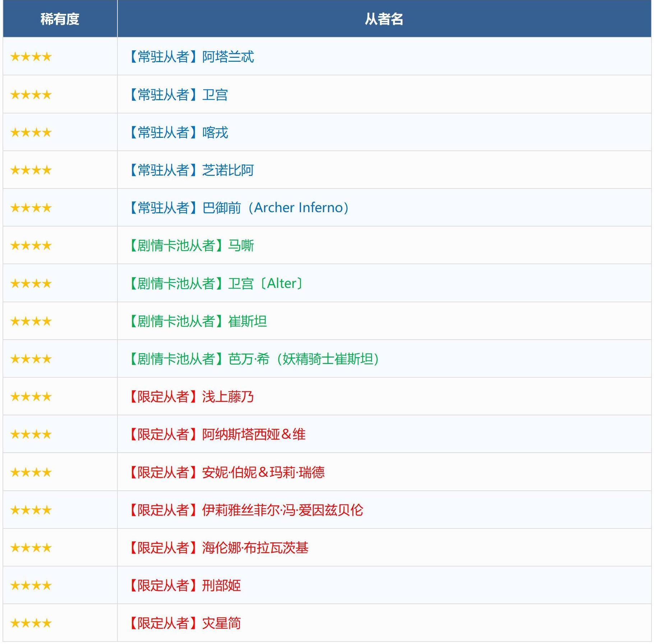Click the star rating in 马嘶 row
Image resolution: width=654 pixels, height=644 pixels.
[31, 246]
